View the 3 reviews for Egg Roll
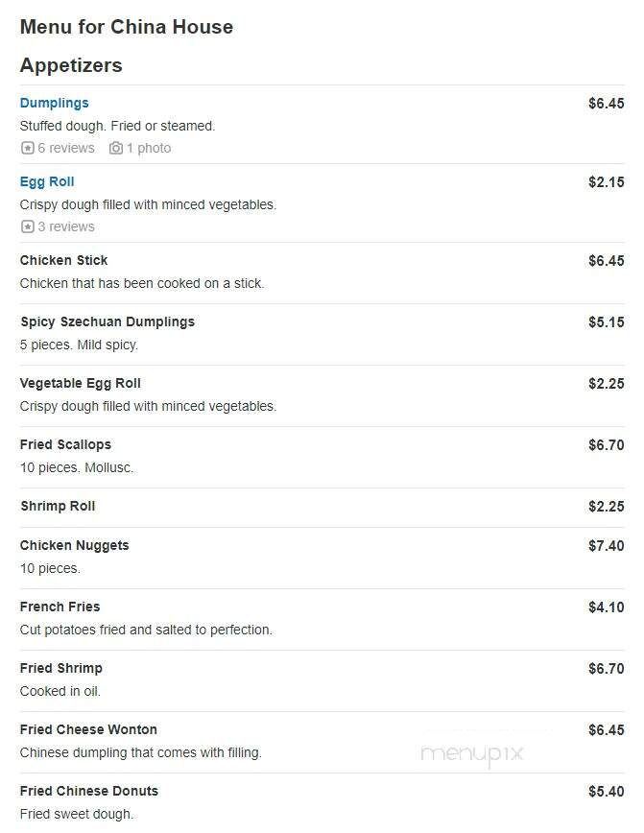 coord(66,226)
